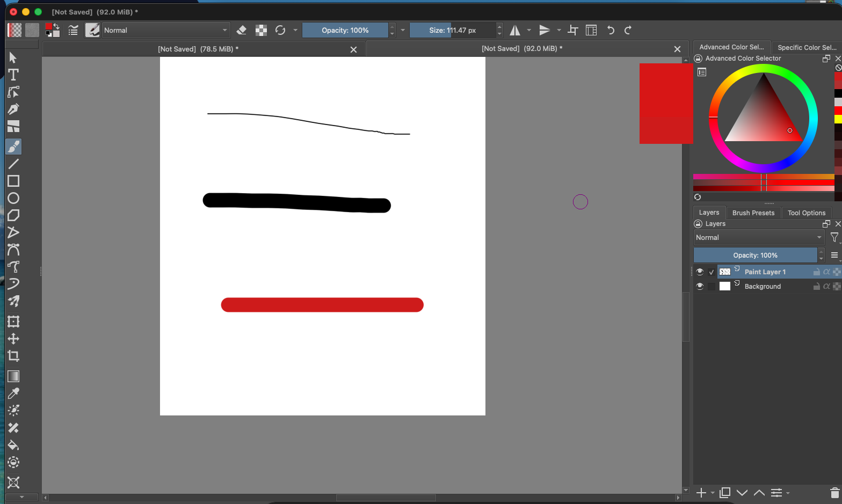Toggle the checkbox on Paint Layer 1
The height and width of the screenshot is (504, 842).
click(x=712, y=272)
